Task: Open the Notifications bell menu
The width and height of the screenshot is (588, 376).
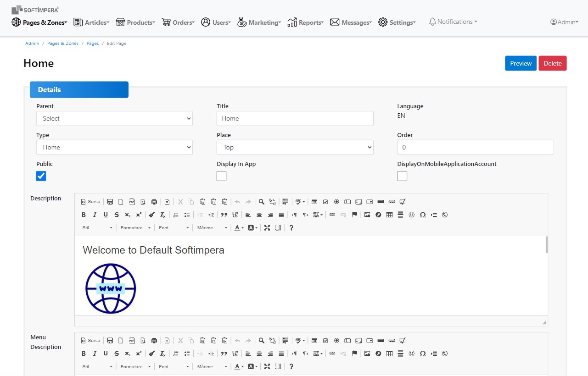Action: tap(453, 22)
